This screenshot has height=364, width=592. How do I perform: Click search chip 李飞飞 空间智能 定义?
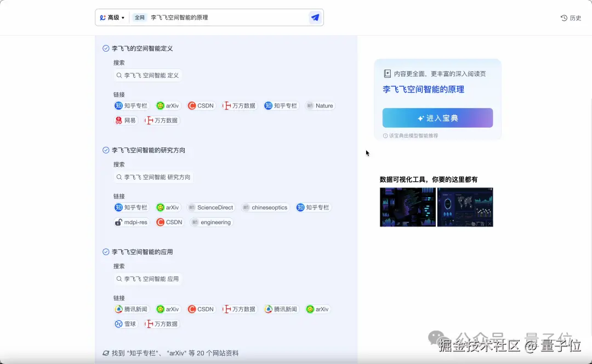(147, 75)
